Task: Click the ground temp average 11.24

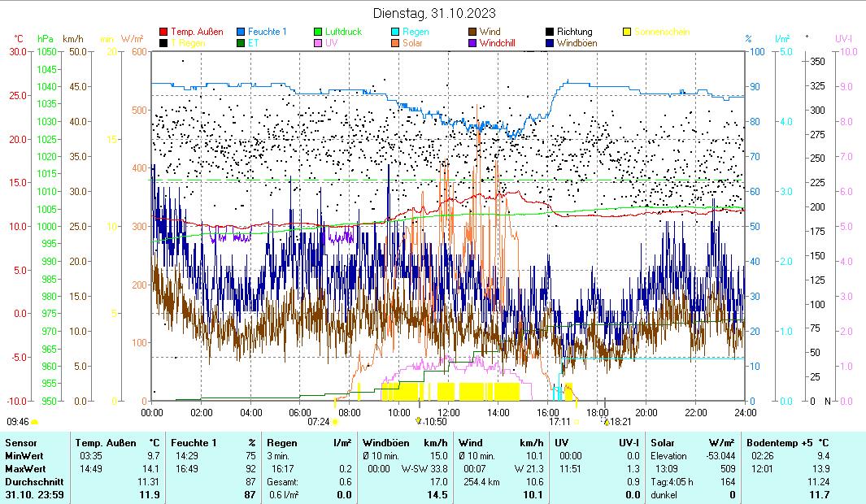Action: click(819, 482)
